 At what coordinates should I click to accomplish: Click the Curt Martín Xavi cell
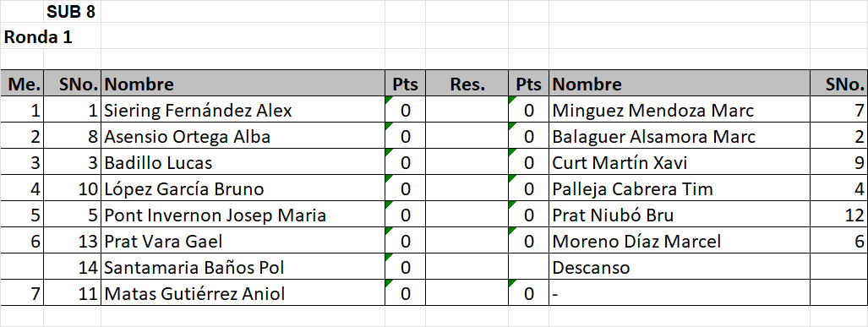680,163
